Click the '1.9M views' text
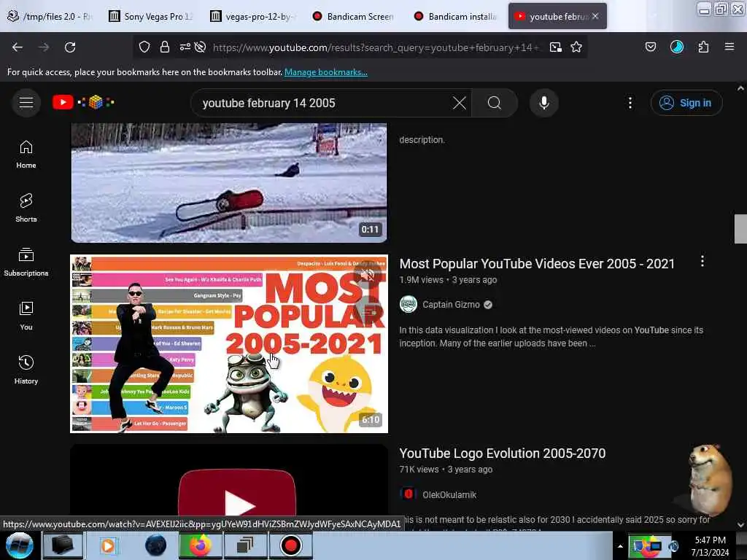This screenshot has height=560, width=747. [421, 280]
